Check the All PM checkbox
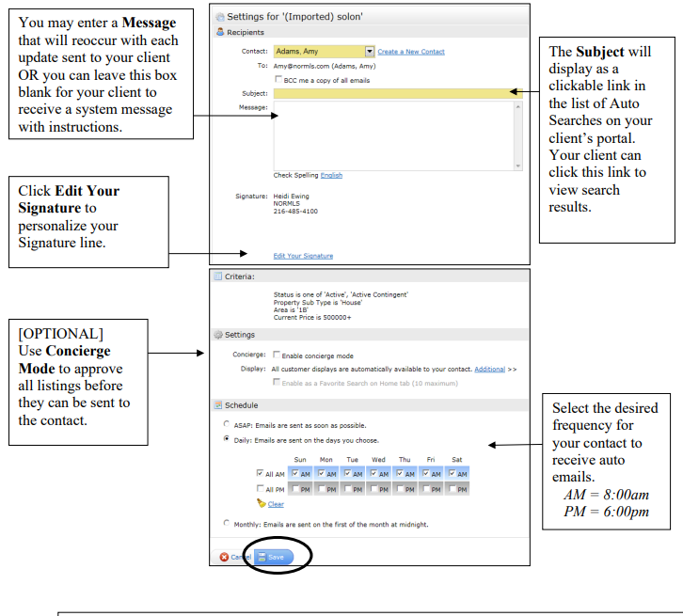This screenshot has height=616, width=683. 260,488
